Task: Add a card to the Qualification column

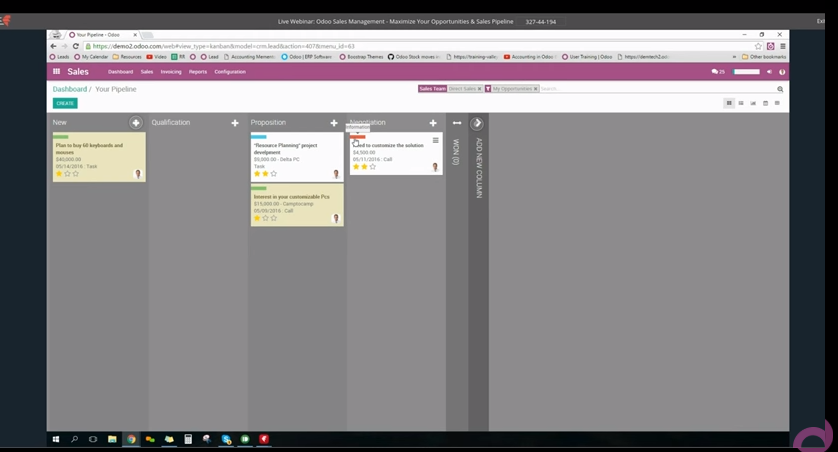Action: pyautogui.click(x=235, y=123)
